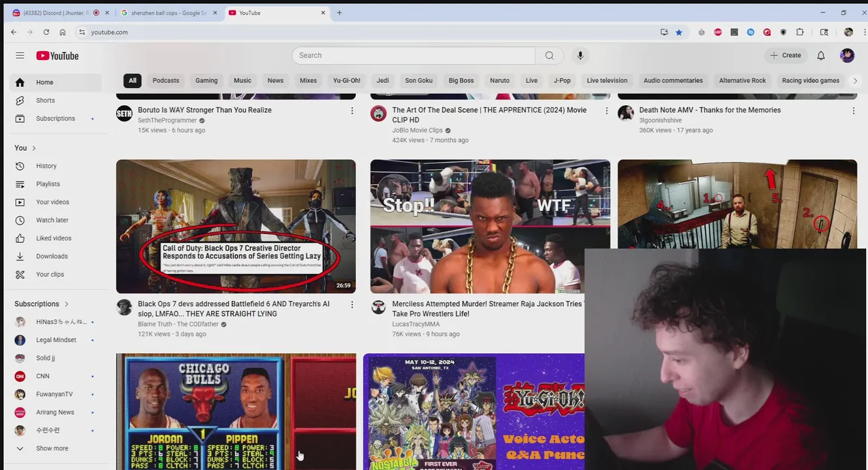Open YouTube account avatar menu
Screen dimensions: 868x470
(x=847, y=55)
